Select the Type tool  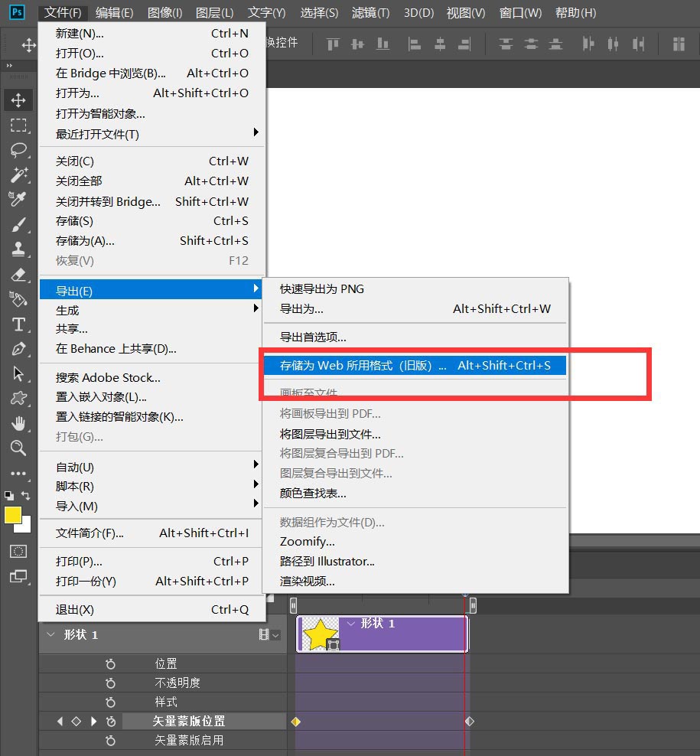[18, 324]
